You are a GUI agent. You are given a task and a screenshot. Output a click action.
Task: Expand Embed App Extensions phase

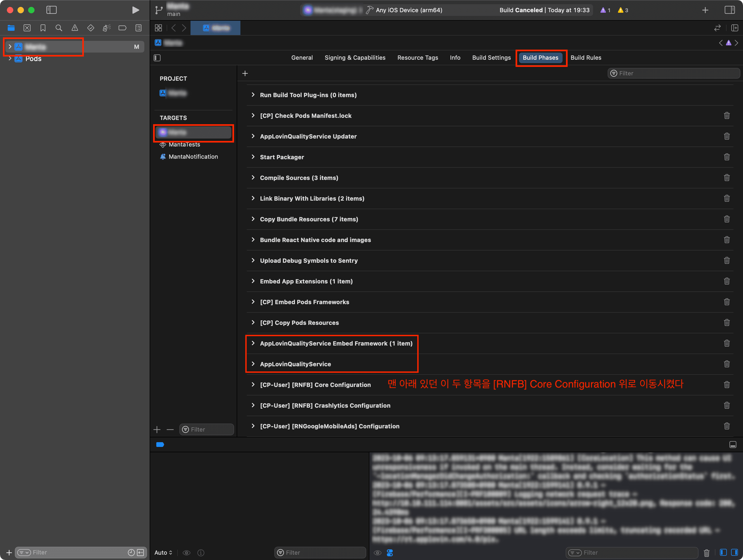pos(253,281)
